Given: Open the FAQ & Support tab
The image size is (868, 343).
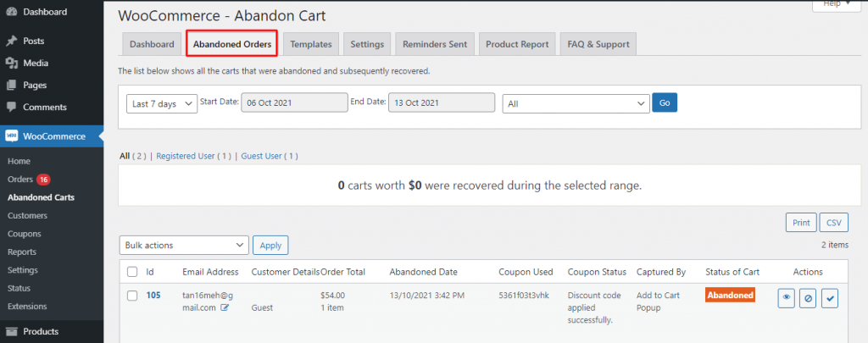Looking at the screenshot, I should pos(598,44).
